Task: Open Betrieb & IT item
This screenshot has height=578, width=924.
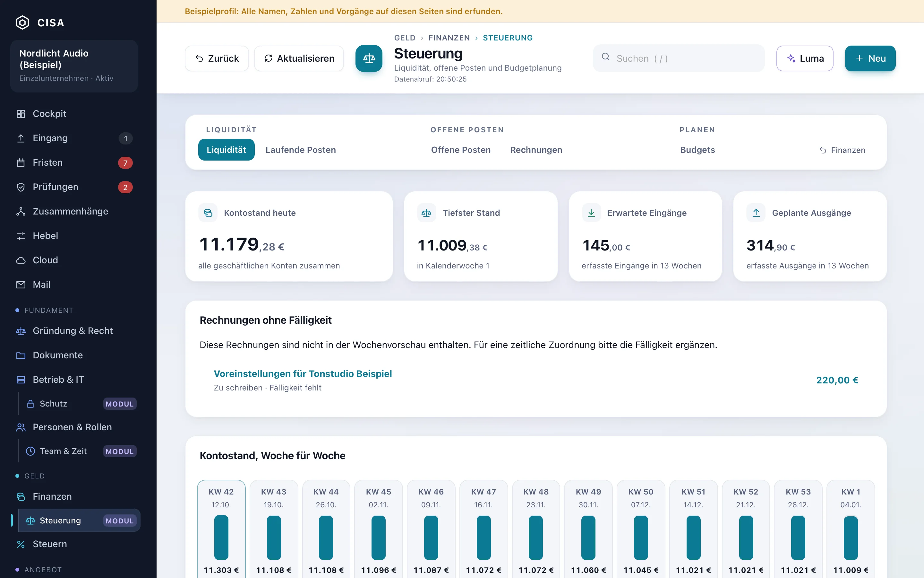Action: [75, 380]
